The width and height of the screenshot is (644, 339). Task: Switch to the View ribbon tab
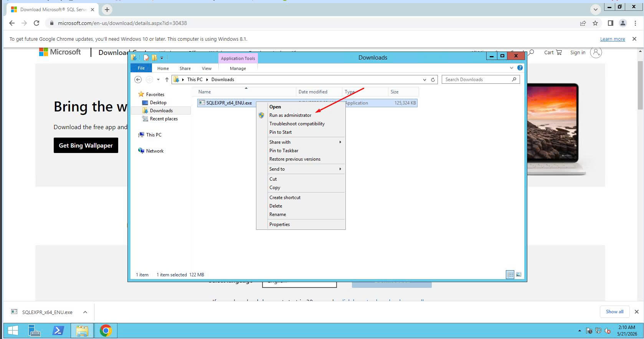[x=206, y=68]
